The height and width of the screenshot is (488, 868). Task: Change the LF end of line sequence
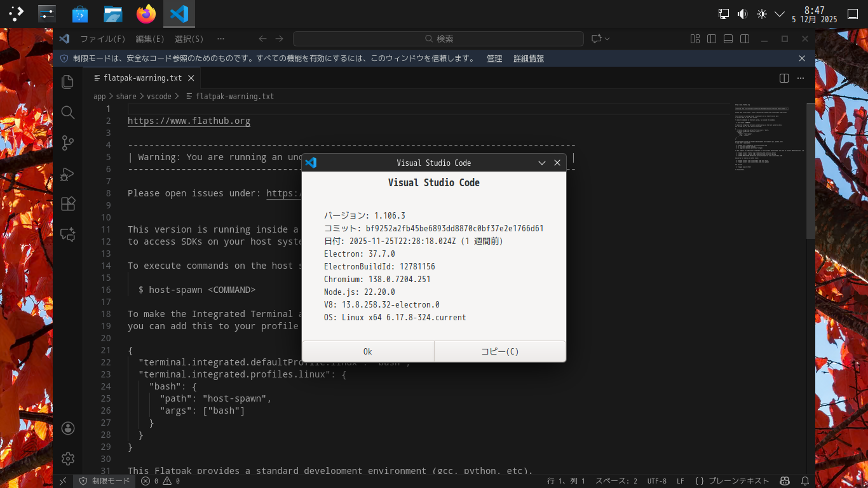point(681,481)
